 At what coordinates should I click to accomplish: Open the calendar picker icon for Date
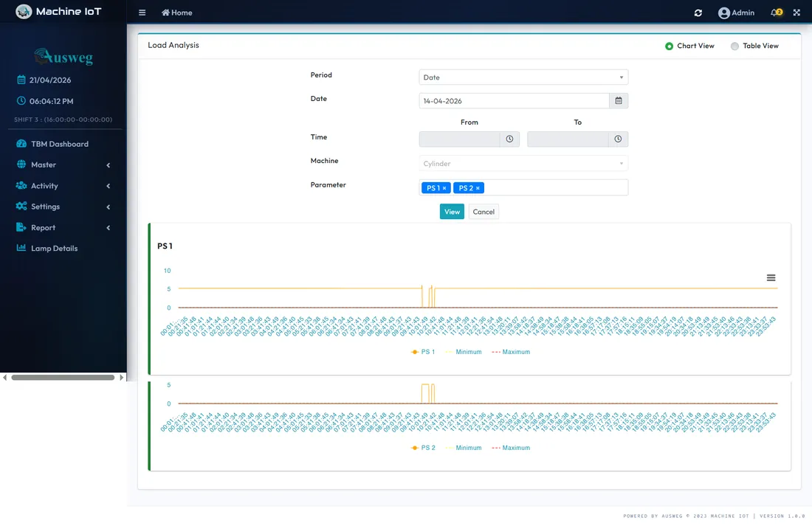click(619, 101)
